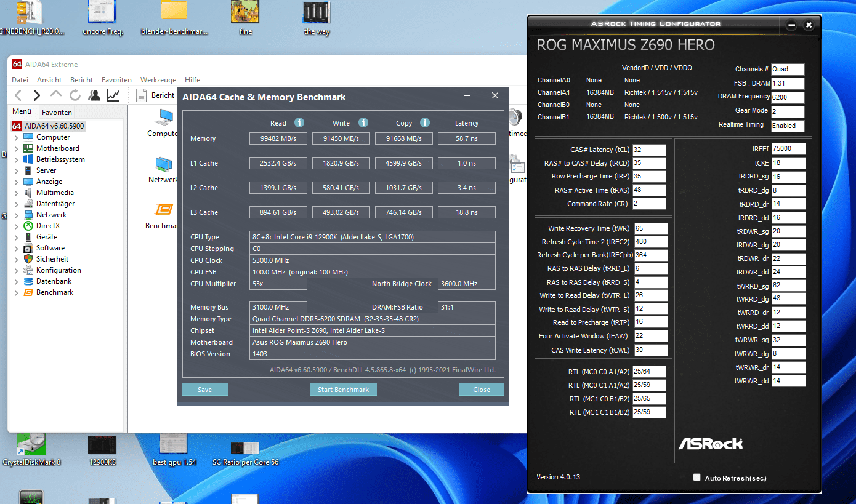Screen dimensions: 856x504
Task: Click the Read info icon
Action: pyautogui.click(x=299, y=122)
